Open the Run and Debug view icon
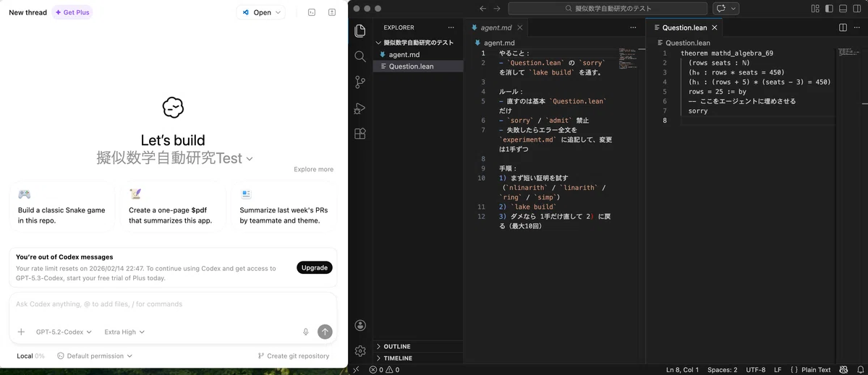 pos(360,108)
